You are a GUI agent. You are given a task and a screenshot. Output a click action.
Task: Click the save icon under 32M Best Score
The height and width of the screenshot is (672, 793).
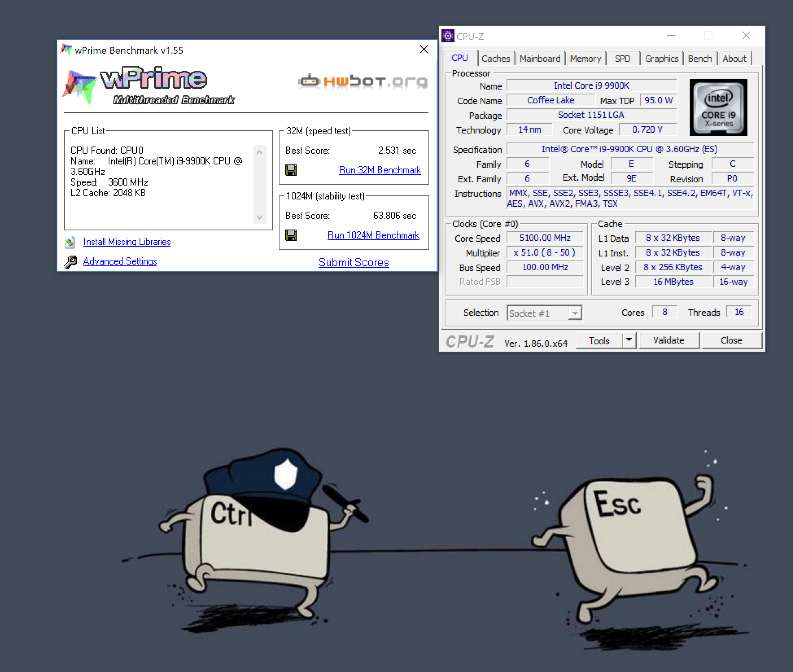coord(291,170)
